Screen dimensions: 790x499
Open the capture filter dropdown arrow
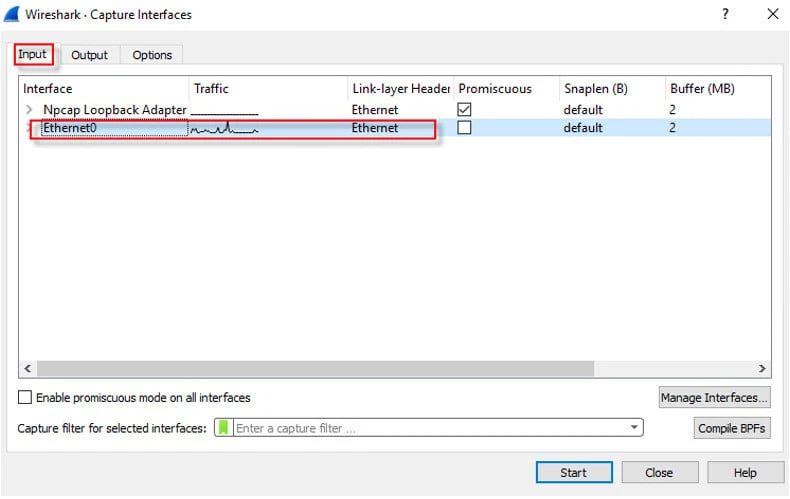[634, 428]
